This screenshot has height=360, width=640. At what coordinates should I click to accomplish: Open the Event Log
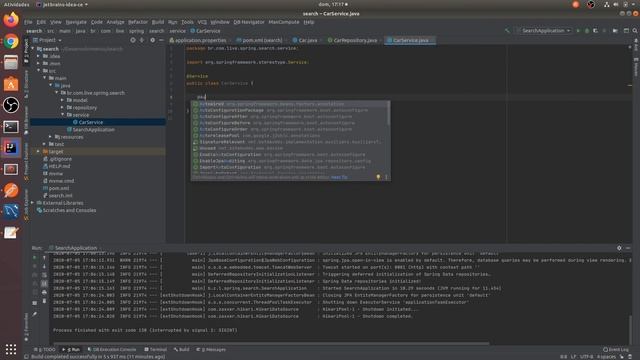point(616,349)
